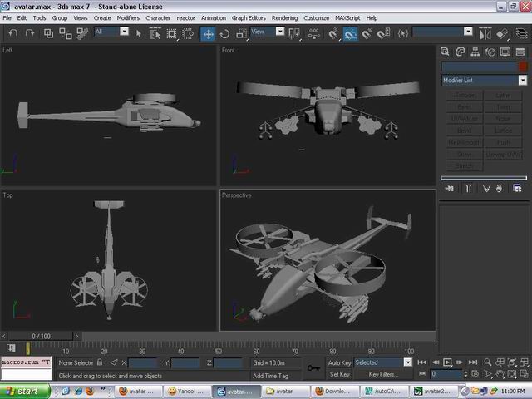The image size is (532, 399).
Task: Toggle Show End Result in modifier stack
Action: tap(469, 189)
